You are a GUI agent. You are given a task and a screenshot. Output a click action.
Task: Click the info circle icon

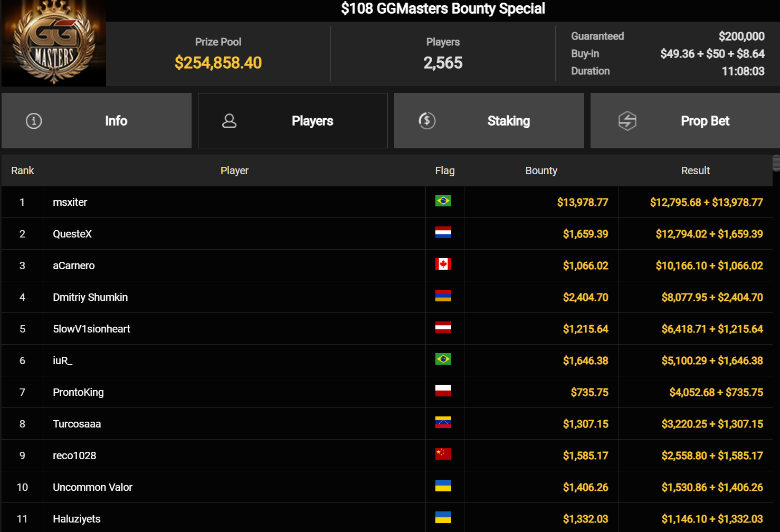[34, 121]
